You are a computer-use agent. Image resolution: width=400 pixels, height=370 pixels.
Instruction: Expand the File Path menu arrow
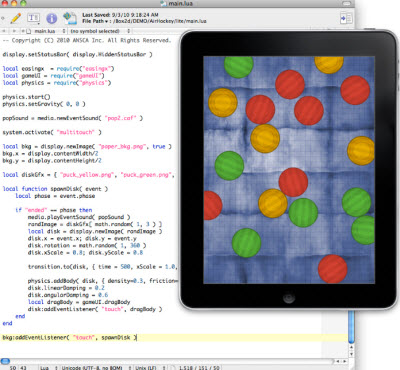107,21
